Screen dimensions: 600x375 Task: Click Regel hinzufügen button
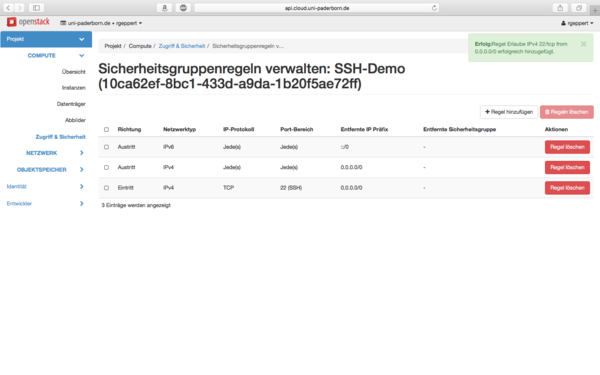(x=509, y=112)
